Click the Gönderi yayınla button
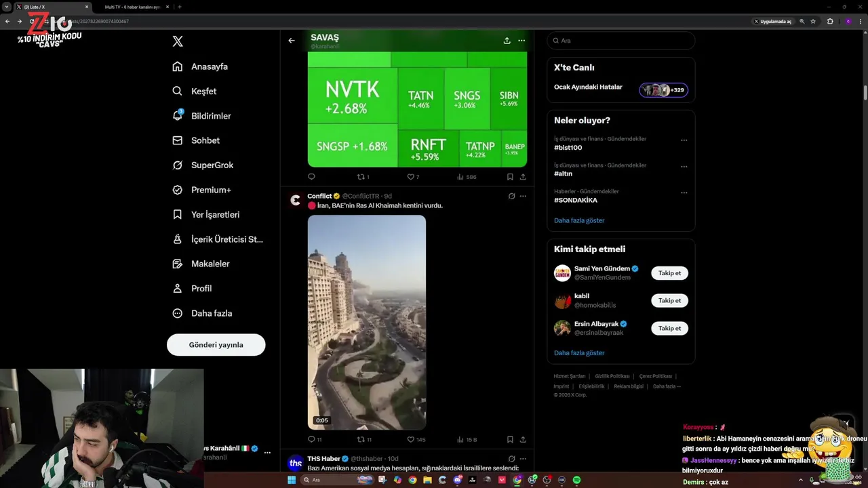Image resolution: width=868 pixels, height=488 pixels. (216, 344)
